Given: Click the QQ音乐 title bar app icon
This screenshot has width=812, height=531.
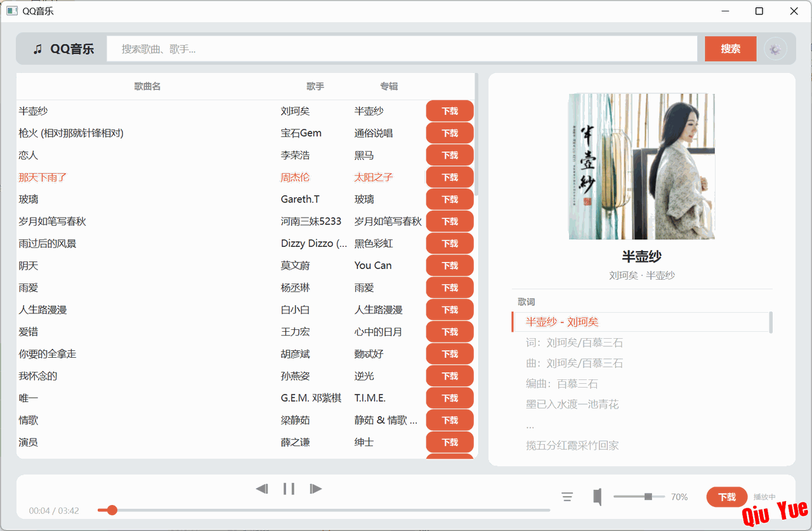Looking at the screenshot, I should 12,11.
